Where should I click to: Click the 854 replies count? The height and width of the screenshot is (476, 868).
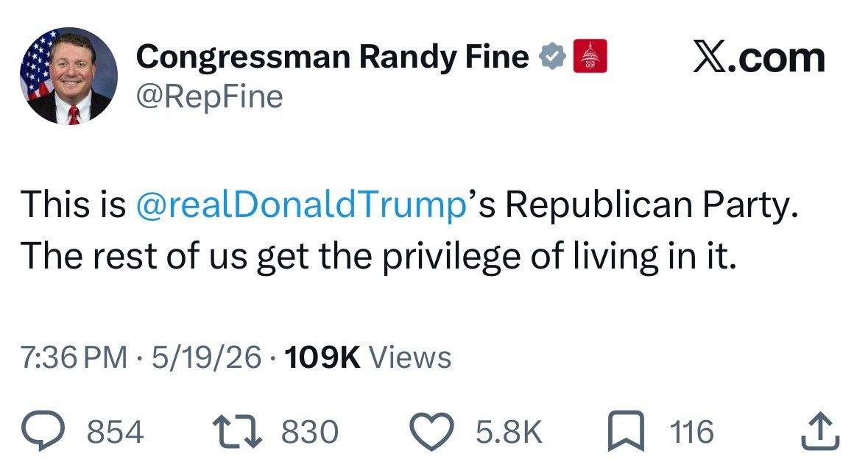tap(115, 433)
